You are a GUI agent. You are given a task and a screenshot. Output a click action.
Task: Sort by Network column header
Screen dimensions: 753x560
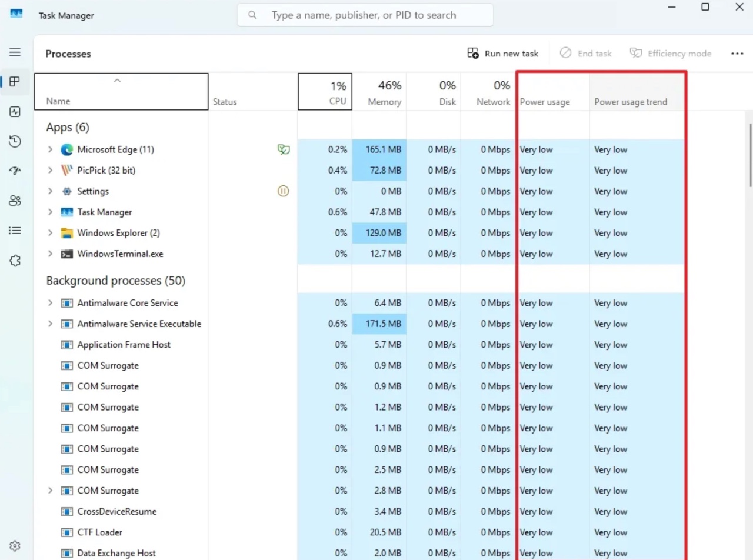(488, 92)
